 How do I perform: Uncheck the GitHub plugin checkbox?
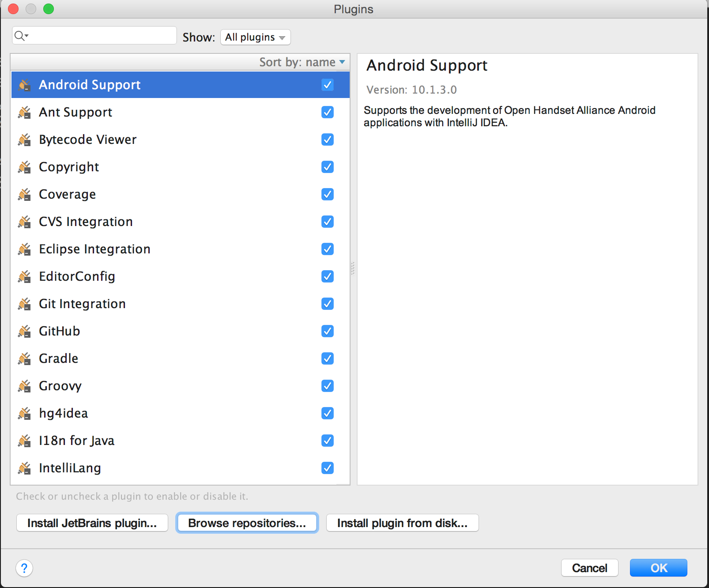328,331
